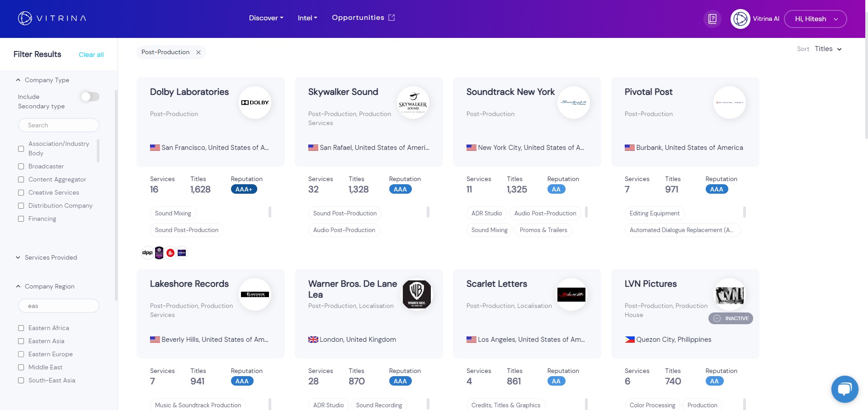Click the ADR Studio tag on Soundtrack card
Screen dimensions: 868x410
pyautogui.click(x=487, y=213)
